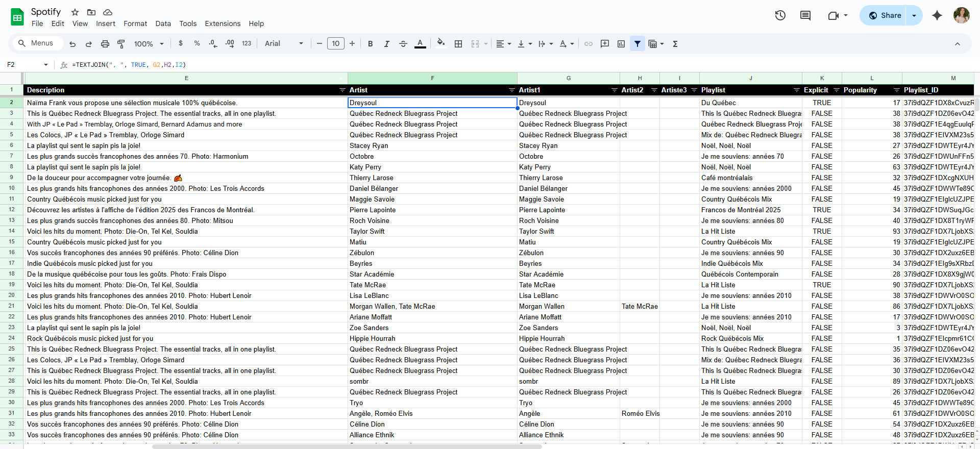Star the Spotify document
The width and height of the screenshot is (980, 449).
pos(75,12)
